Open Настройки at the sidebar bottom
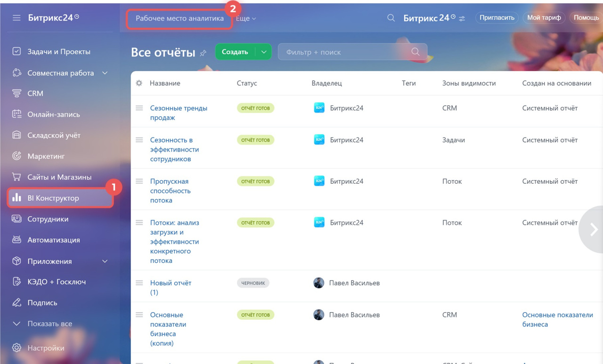The width and height of the screenshot is (603, 364). 46,348
